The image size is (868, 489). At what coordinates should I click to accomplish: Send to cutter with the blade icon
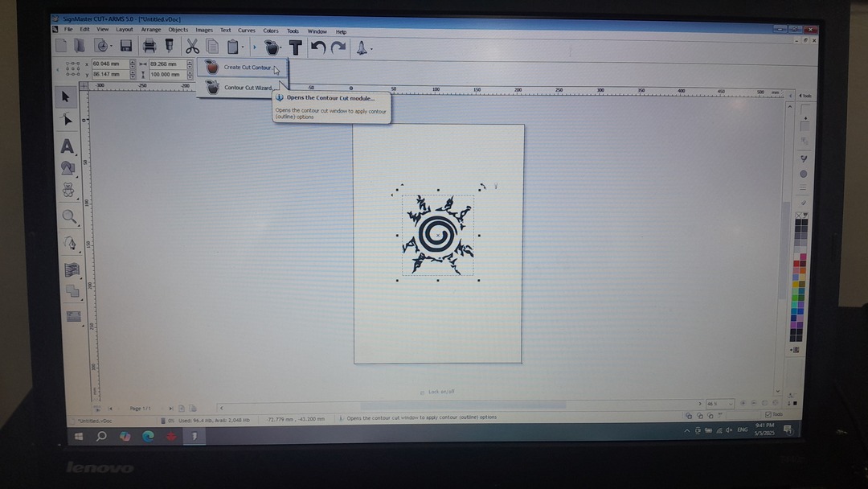point(169,46)
